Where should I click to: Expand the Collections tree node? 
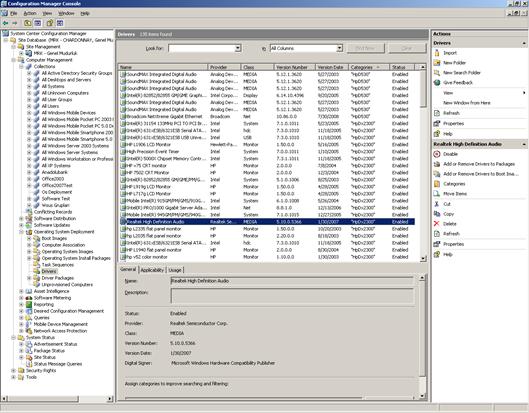click(21, 67)
